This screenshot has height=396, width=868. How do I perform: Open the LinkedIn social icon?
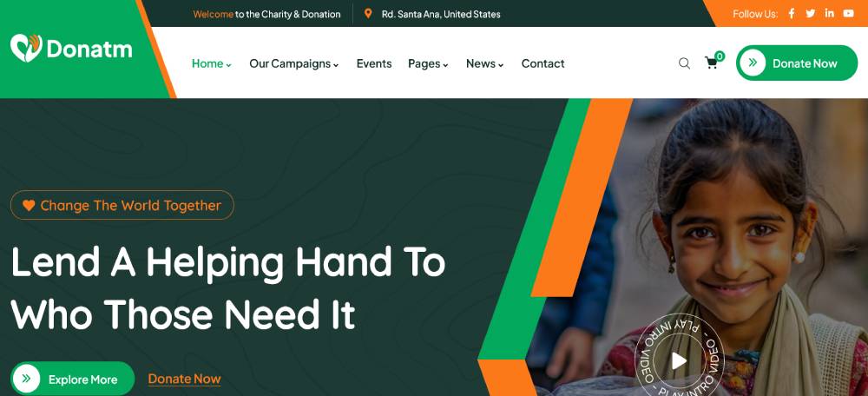829,13
